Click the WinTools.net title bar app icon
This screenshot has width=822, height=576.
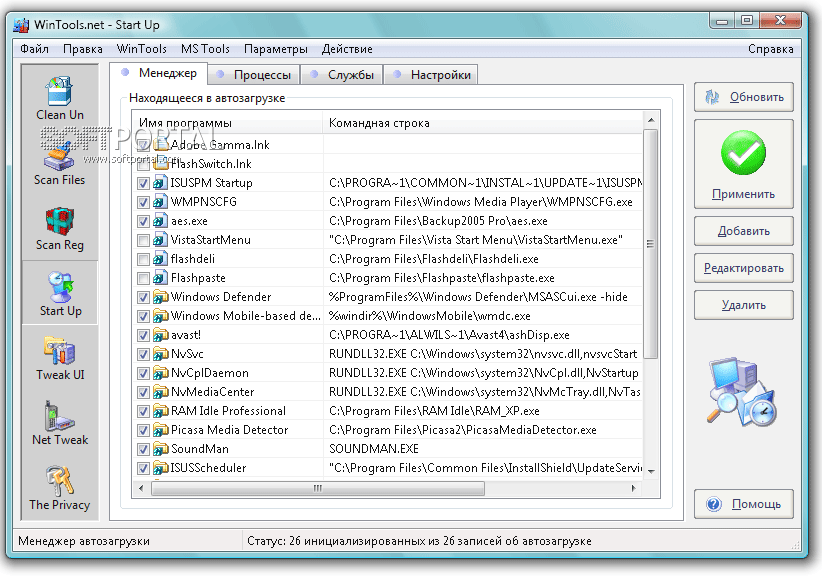pos(21,25)
